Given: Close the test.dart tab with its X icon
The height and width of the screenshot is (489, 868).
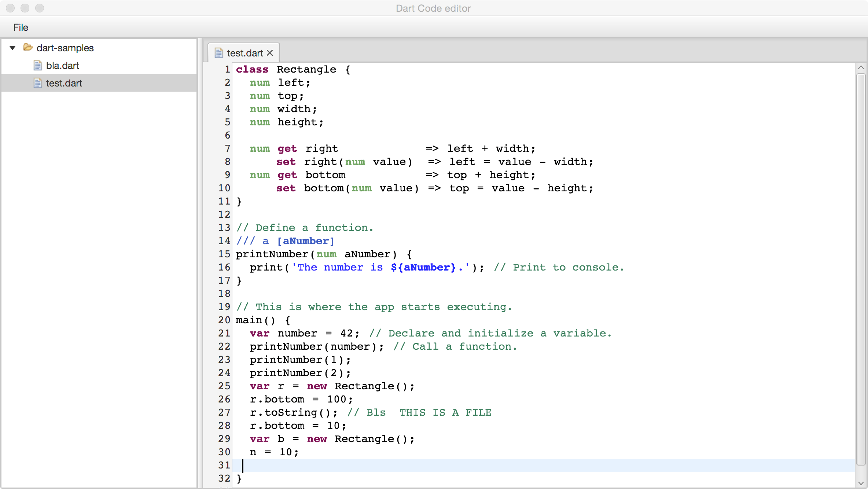Looking at the screenshot, I should click(270, 53).
